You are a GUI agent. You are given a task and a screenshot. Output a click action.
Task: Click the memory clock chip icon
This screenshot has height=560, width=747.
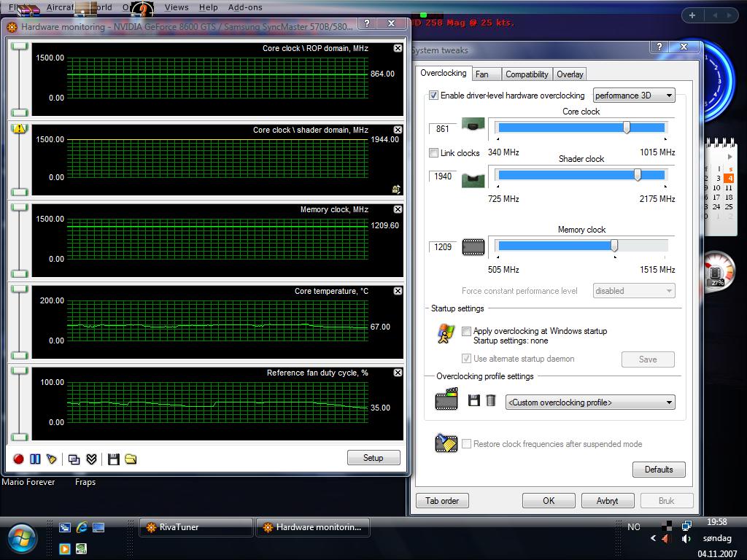coord(473,247)
